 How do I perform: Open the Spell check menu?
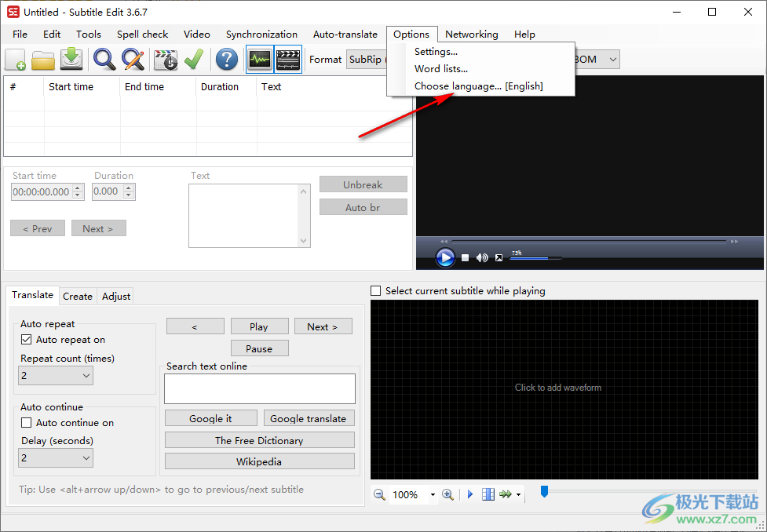click(x=142, y=35)
